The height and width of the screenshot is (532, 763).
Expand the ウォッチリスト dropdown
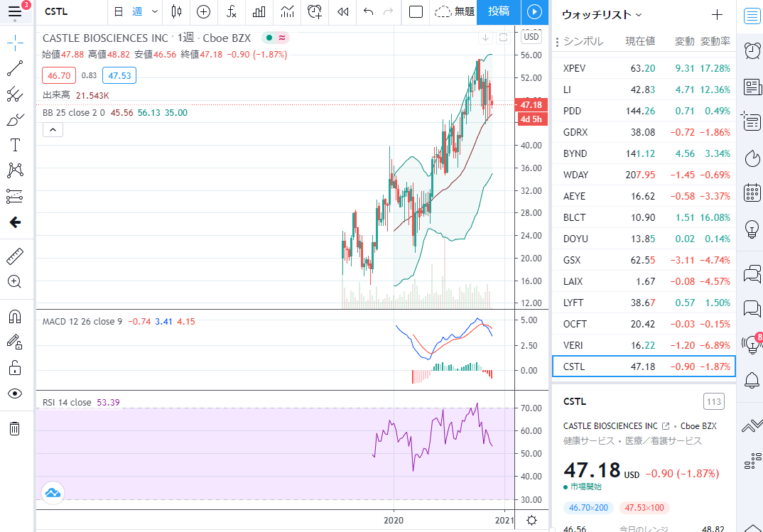click(x=602, y=15)
